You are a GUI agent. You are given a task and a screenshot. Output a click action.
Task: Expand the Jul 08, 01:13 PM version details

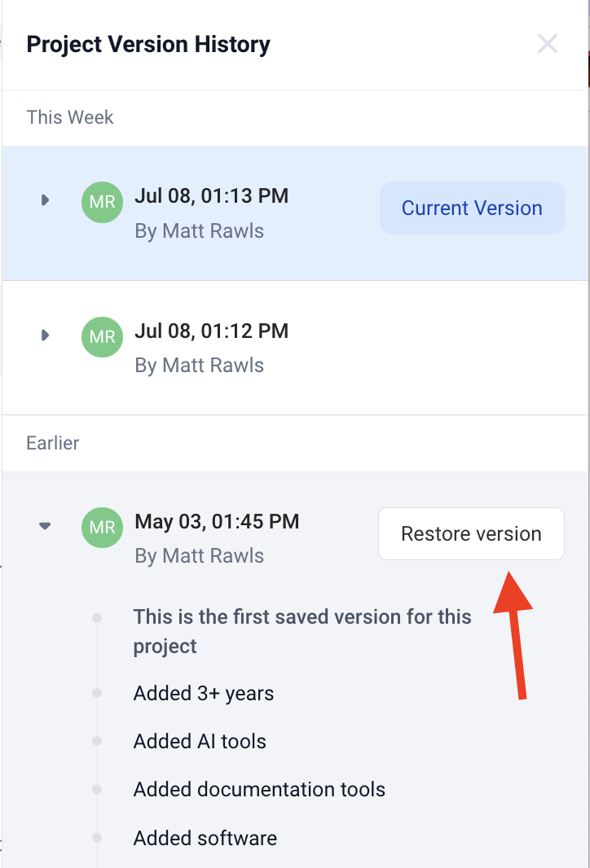click(45, 199)
